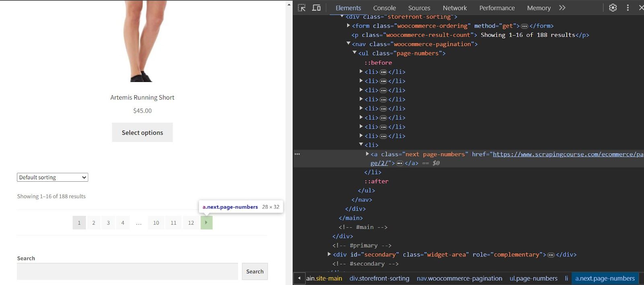Click the <!-- #main --> comment row
This screenshot has width=644, height=285.
[363, 227]
